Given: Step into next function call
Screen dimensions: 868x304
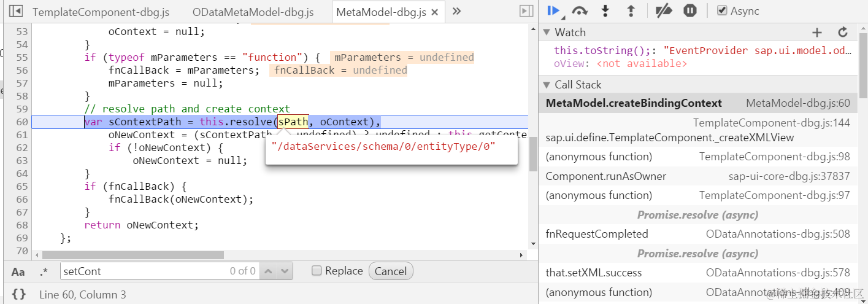Looking at the screenshot, I should click(x=605, y=10).
